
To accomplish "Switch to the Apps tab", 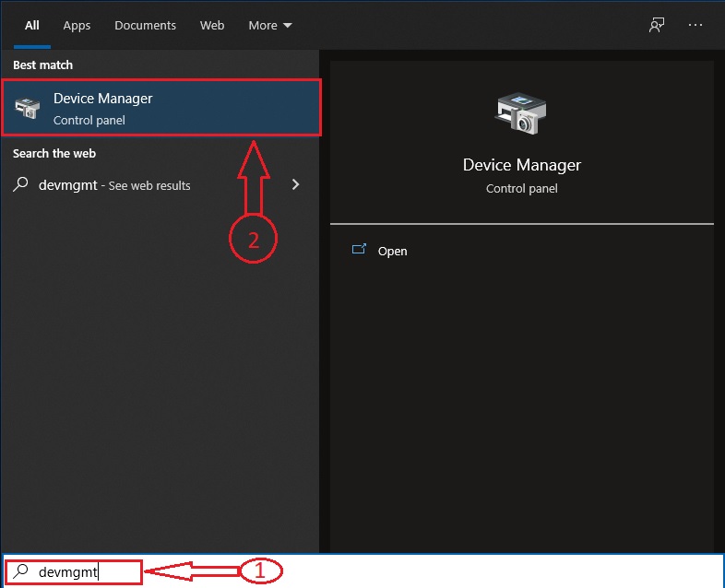I will click(77, 25).
